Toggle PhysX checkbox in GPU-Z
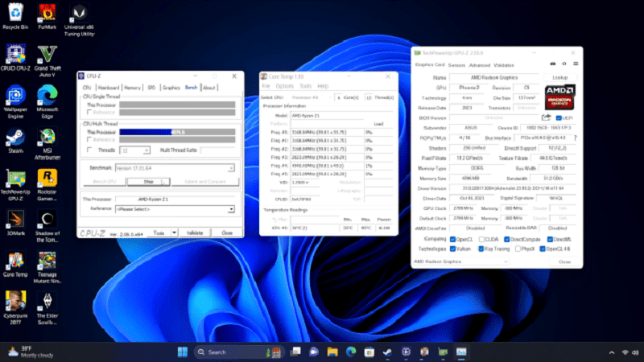644x362 pixels. (518, 249)
